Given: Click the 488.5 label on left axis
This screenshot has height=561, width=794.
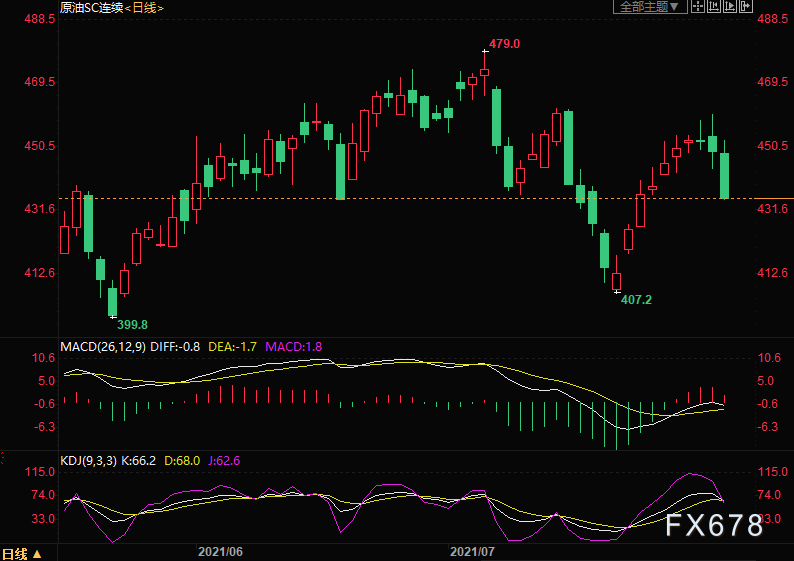Looking at the screenshot, I should [x=40, y=19].
